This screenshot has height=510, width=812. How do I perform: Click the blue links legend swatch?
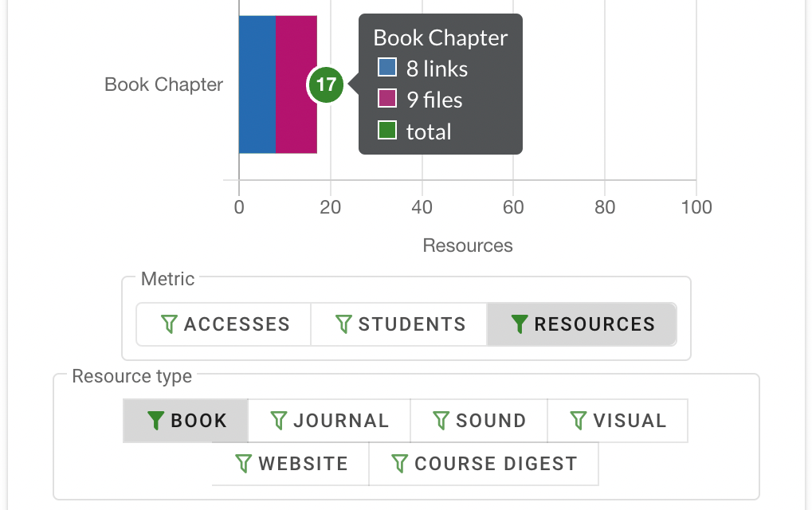click(x=386, y=67)
